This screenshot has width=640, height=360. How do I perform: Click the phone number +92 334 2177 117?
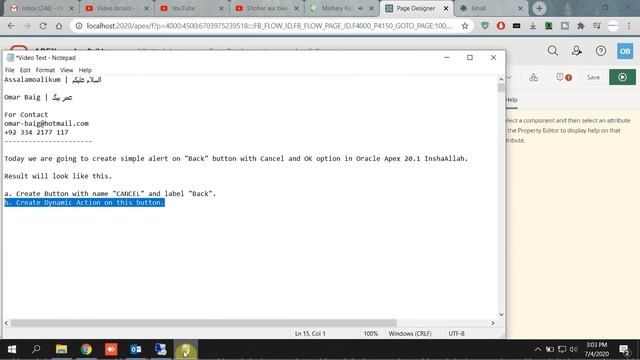coord(36,132)
